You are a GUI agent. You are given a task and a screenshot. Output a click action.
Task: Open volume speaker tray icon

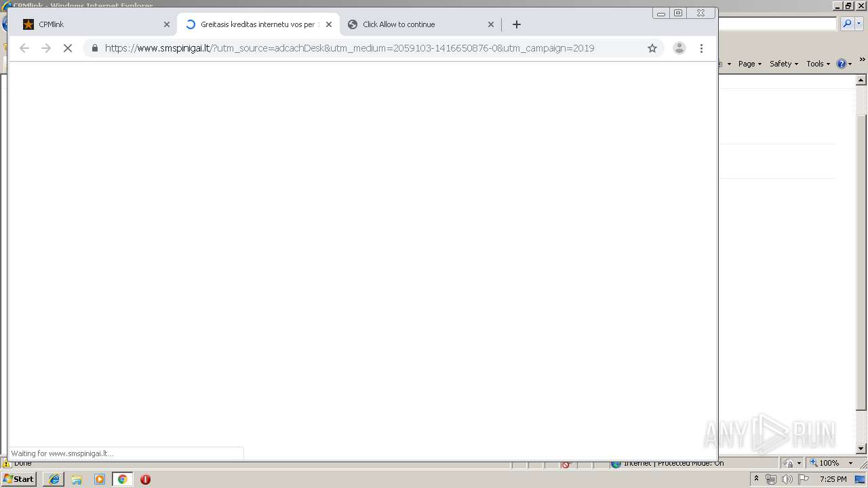click(787, 479)
